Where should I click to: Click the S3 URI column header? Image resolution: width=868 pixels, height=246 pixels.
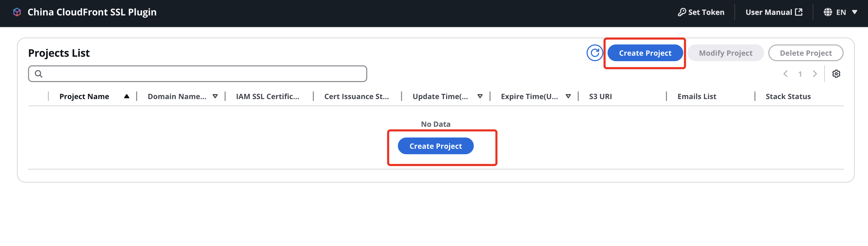[x=600, y=96]
